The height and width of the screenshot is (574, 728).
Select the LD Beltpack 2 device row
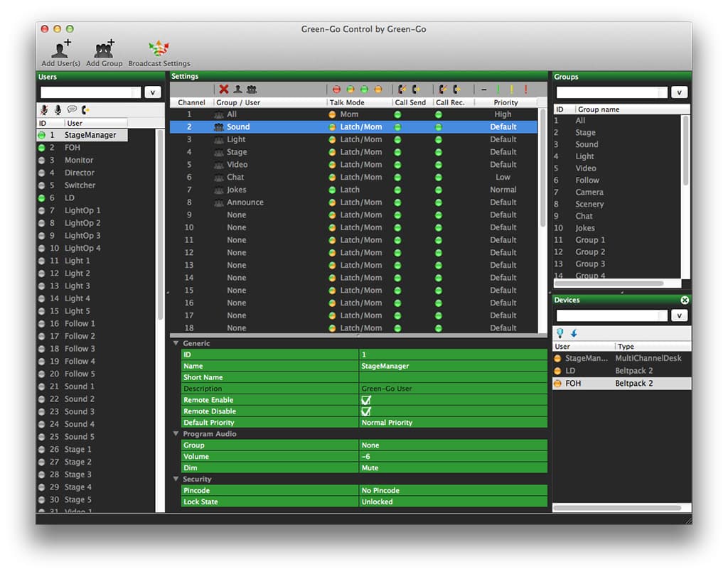621,371
